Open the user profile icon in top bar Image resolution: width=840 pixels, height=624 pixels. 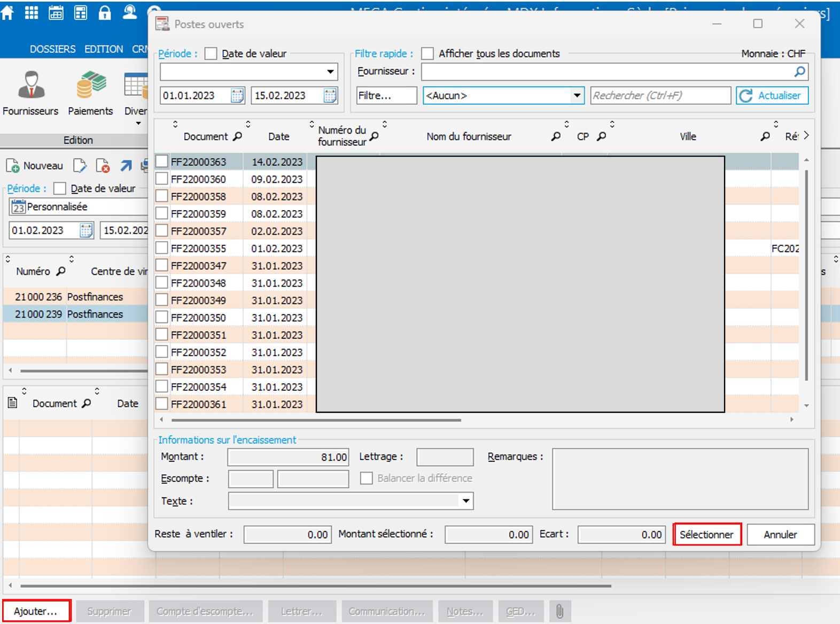(x=129, y=12)
